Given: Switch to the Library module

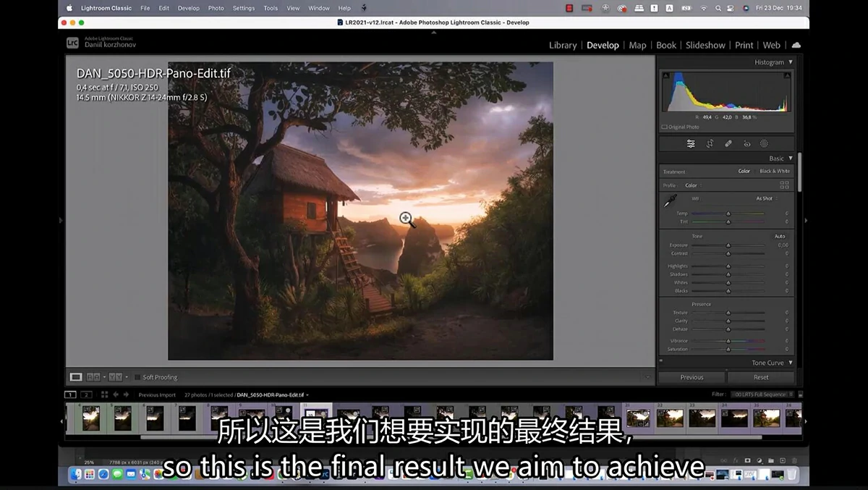Looking at the screenshot, I should pyautogui.click(x=563, y=45).
